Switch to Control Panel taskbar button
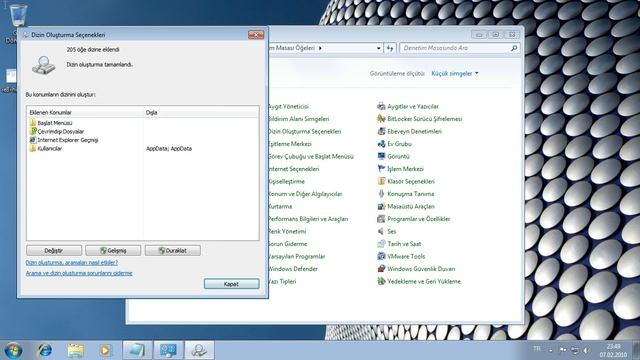 tap(168, 350)
